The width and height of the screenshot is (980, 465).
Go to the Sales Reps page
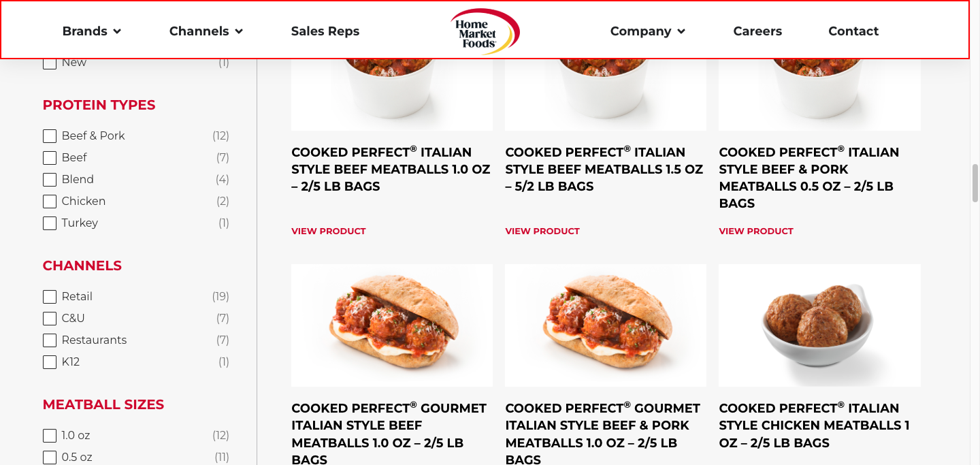click(325, 31)
